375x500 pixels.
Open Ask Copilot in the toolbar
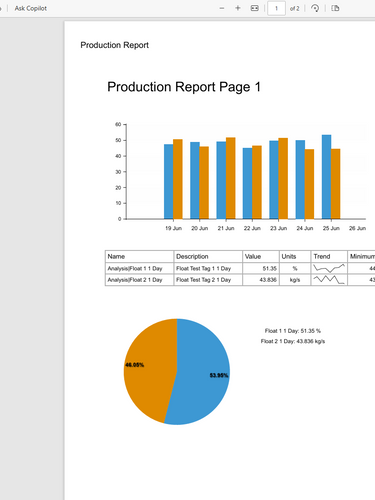point(31,8)
